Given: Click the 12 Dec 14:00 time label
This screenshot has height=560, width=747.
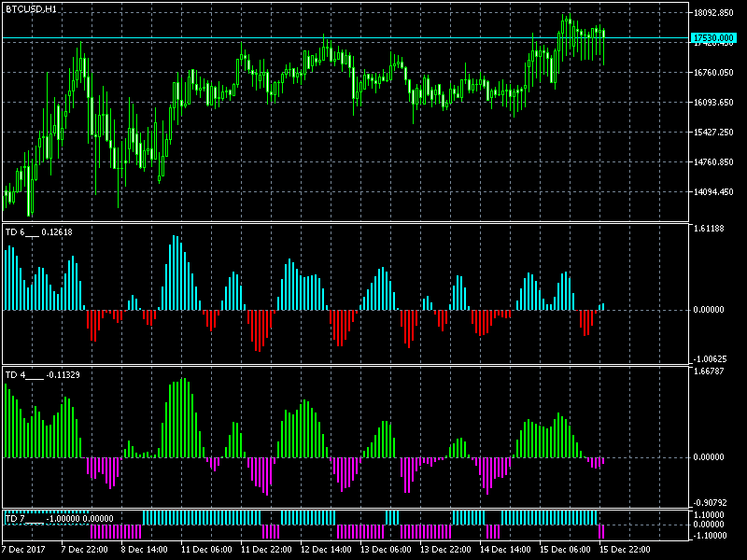Looking at the screenshot, I should [x=326, y=550].
